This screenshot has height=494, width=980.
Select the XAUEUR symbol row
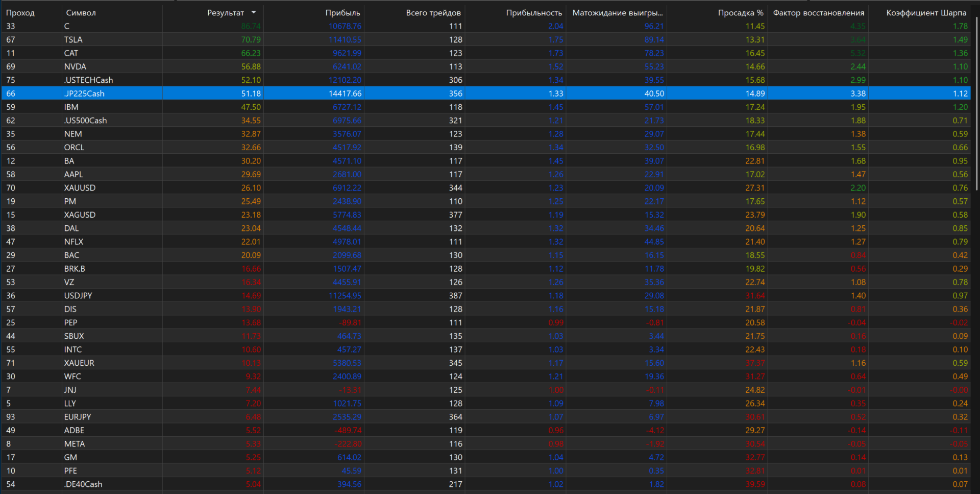tap(486, 363)
